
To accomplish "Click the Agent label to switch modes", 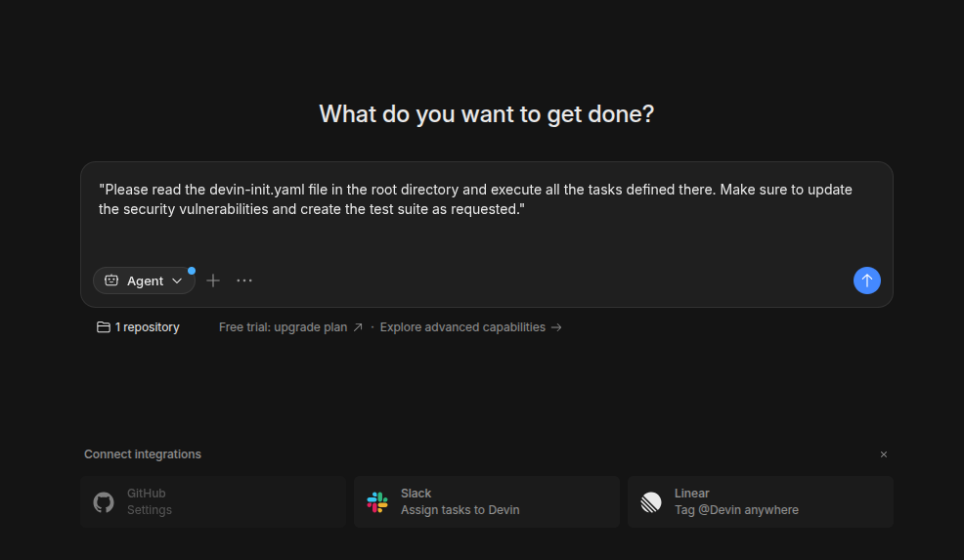I will [145, 280].
